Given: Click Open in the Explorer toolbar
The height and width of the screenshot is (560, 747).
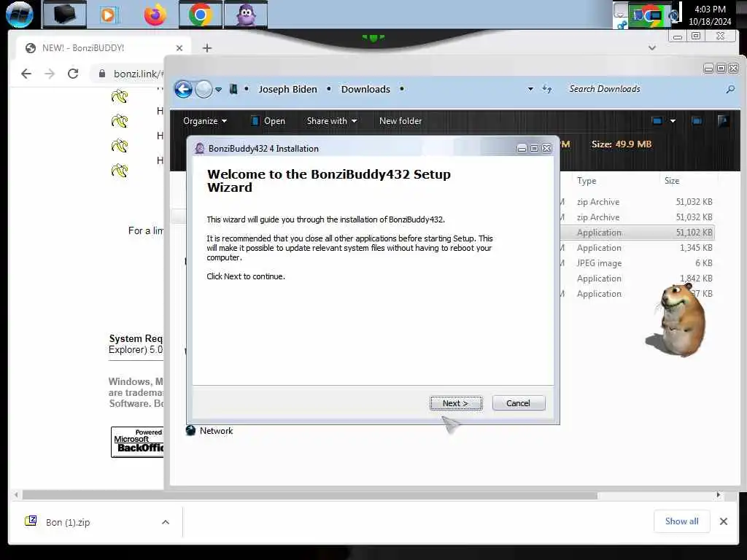Looking at the screenshot, I should 268,121.
